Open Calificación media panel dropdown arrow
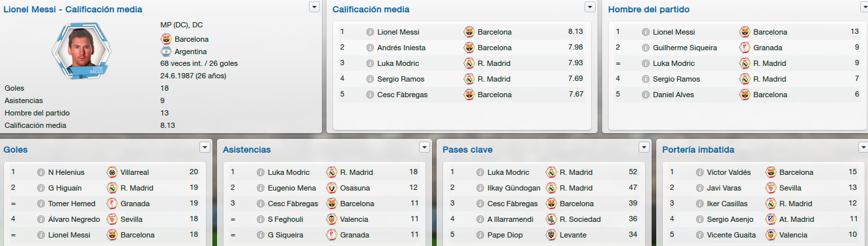This screenshot has width=868, height=246. pos(590,7)
